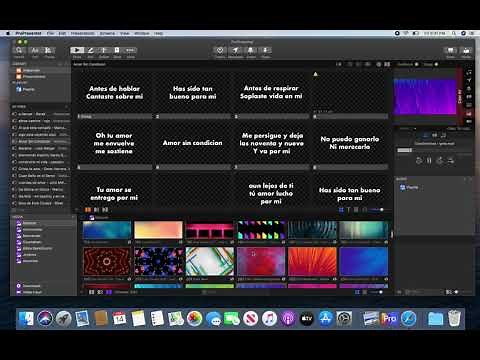Open 'Cuan Bello es el Senor' playlist item
This screenshot has width=480, height=360.
41,176
